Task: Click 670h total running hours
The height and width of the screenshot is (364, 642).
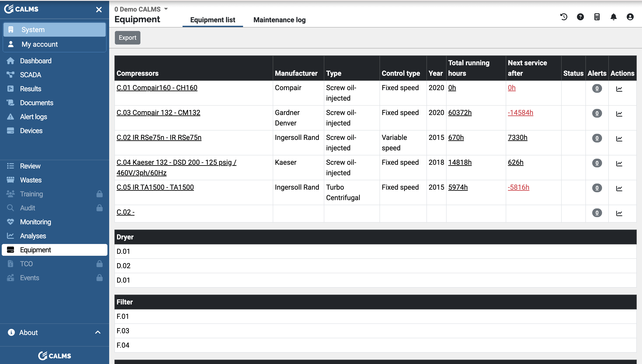Action: (456, 137)
